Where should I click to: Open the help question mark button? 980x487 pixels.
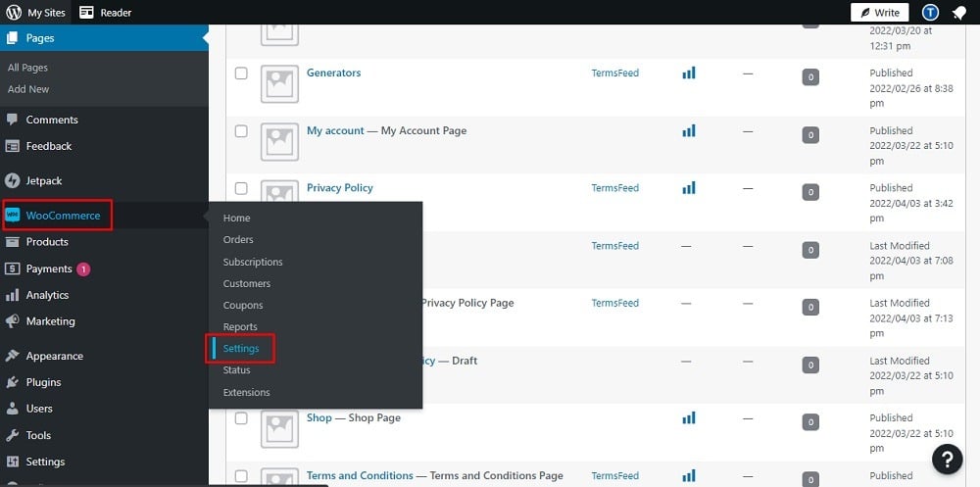pos(947,460)
